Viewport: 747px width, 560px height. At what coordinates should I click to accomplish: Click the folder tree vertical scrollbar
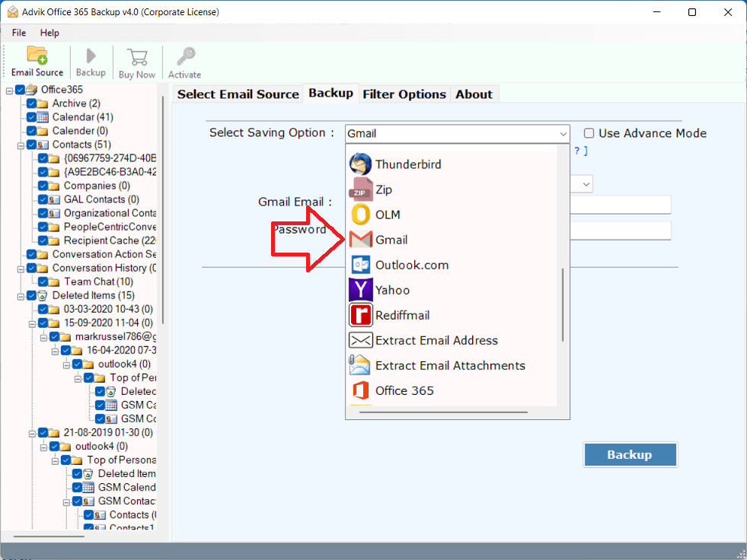coord(163,209)
